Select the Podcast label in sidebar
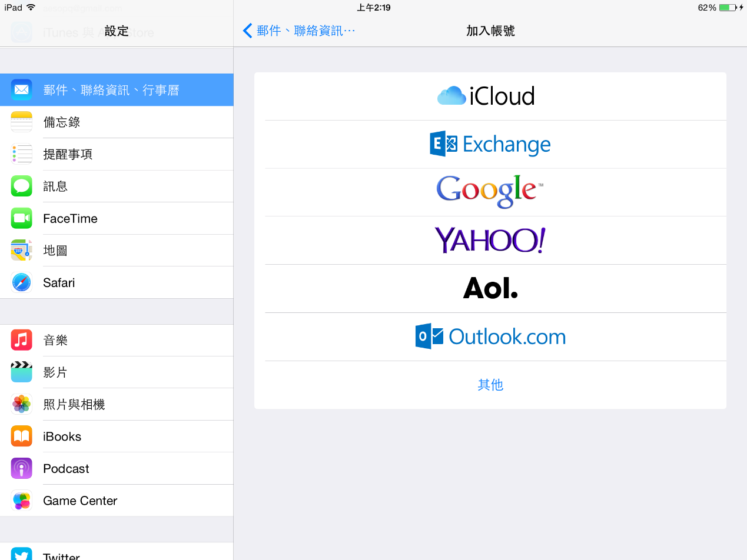This screenshot has width=747, height=560. coord(66,468)
